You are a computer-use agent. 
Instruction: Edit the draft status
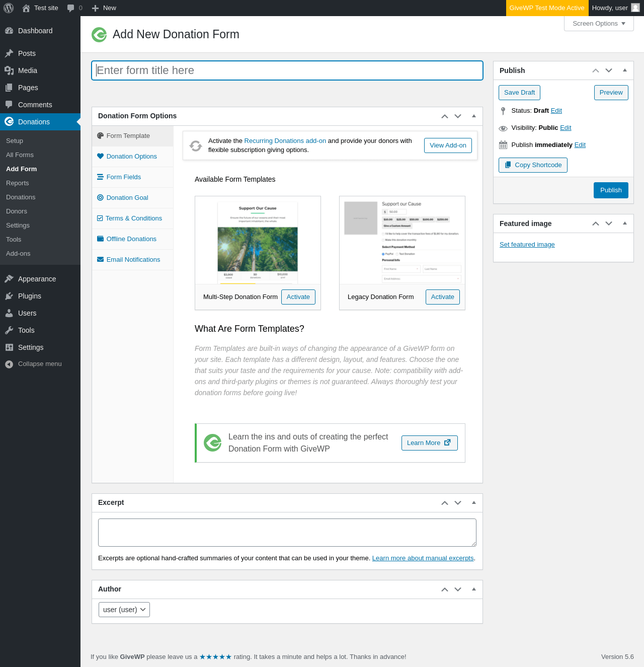[556, 111]
